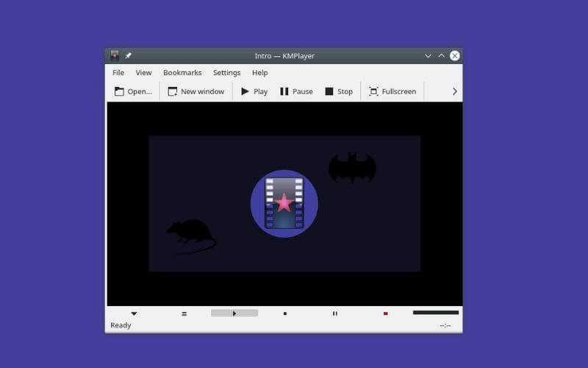Open a New window from toolbar
The width and height of the screenshot is (588, 368).
coord(196,91)
